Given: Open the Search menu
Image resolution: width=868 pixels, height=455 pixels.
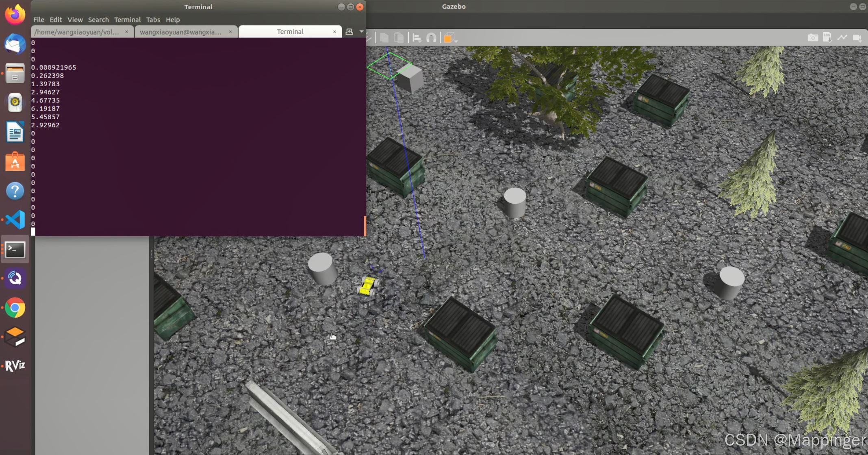Looking at the screenshot, I should tap(98, 20).
